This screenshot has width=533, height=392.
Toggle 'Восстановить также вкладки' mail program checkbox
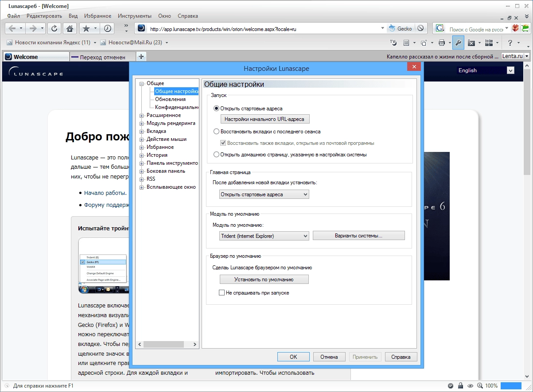tap(223, 143)
